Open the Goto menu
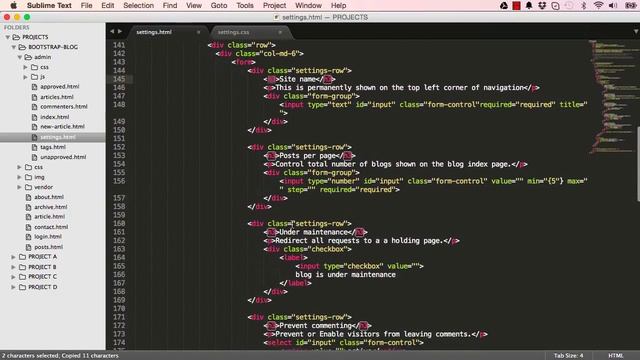 pos(219,5)
